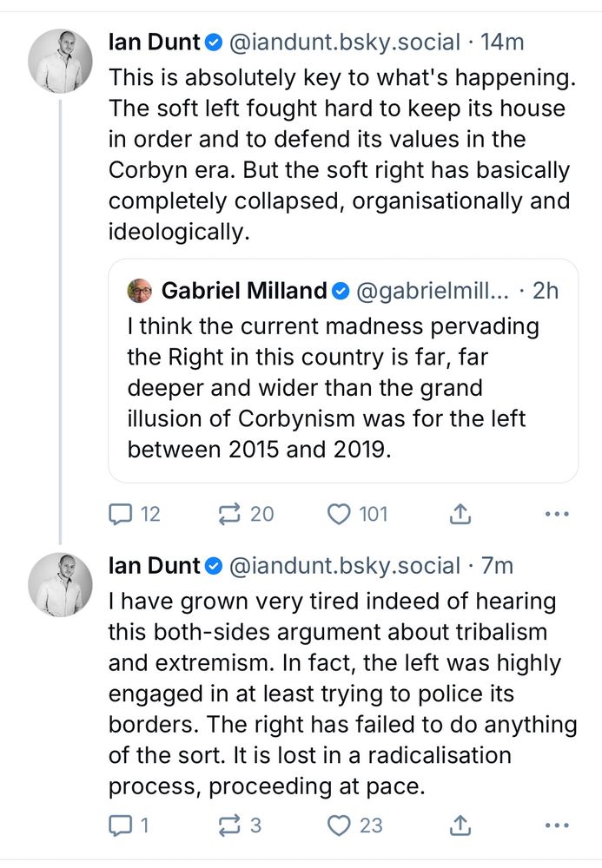Open the Ian Dunt name on the second post

[x=155, y=566]
